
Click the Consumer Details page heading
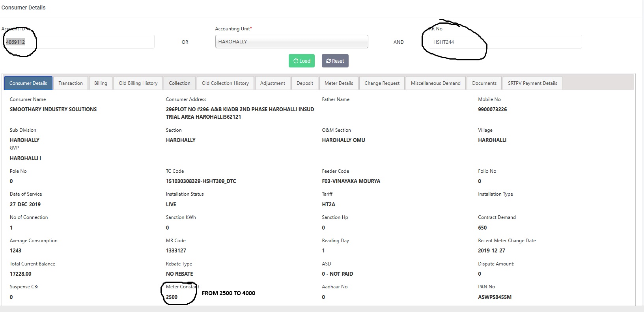click(24, 7)
